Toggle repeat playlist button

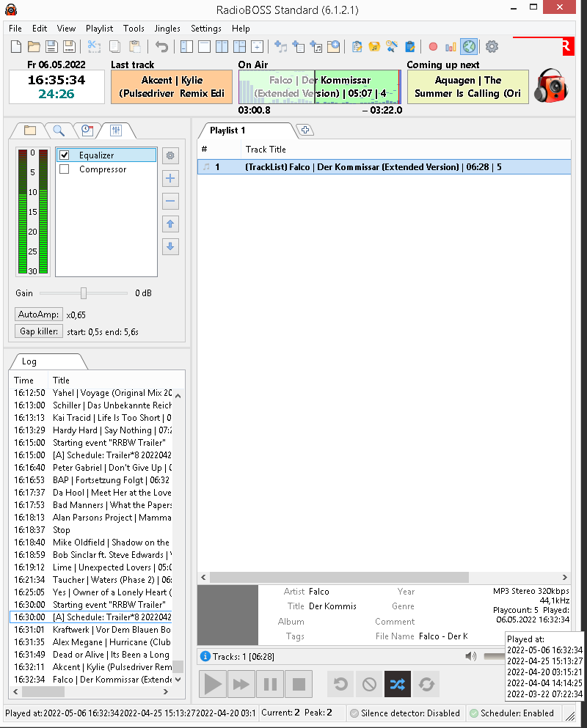pyautogui.click(x=426, y=684)
